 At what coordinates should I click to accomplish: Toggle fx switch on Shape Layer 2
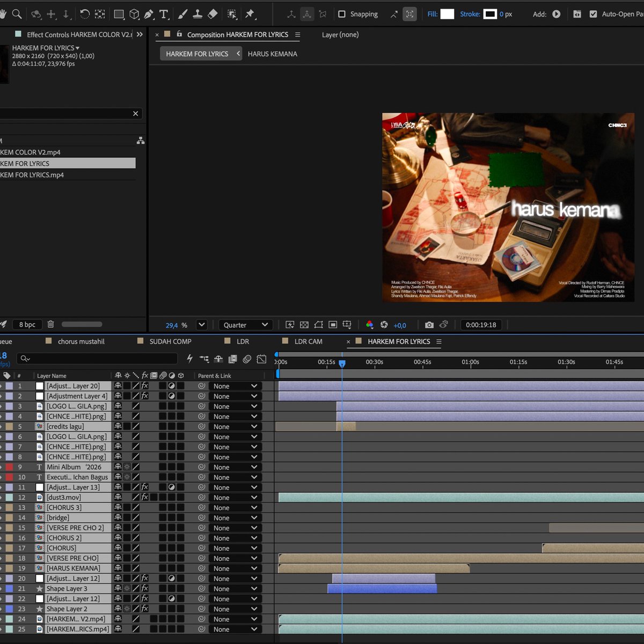[x=144, y=609]
